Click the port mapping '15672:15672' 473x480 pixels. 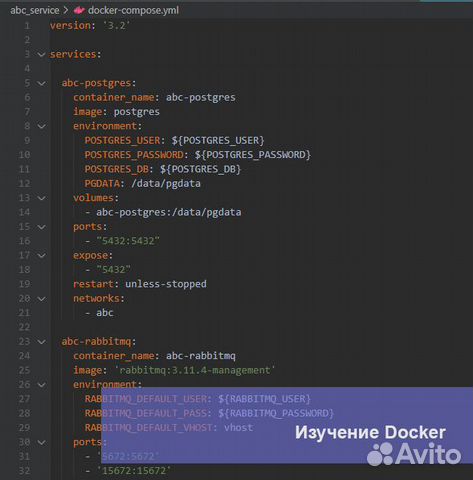coord(134,471)
